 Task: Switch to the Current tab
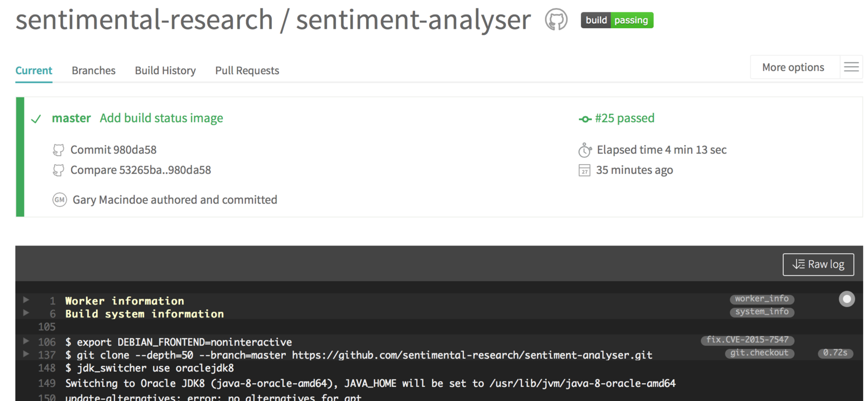coord(34,70)
